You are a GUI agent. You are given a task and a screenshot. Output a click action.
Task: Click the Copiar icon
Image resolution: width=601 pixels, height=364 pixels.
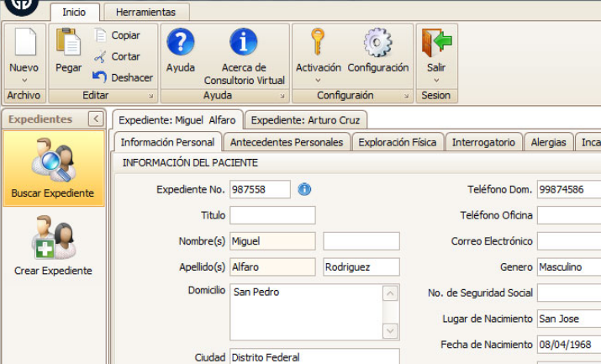point(101,35)
